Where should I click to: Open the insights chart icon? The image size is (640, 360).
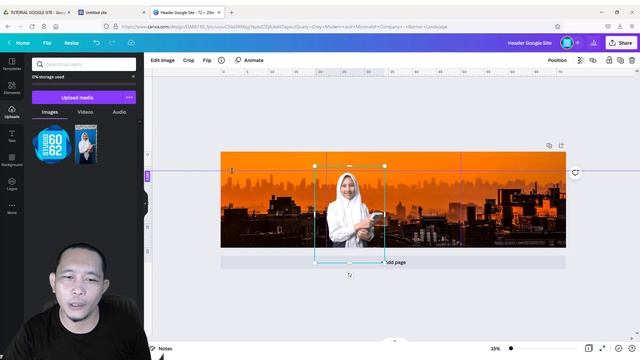click(x=593, y=42)
